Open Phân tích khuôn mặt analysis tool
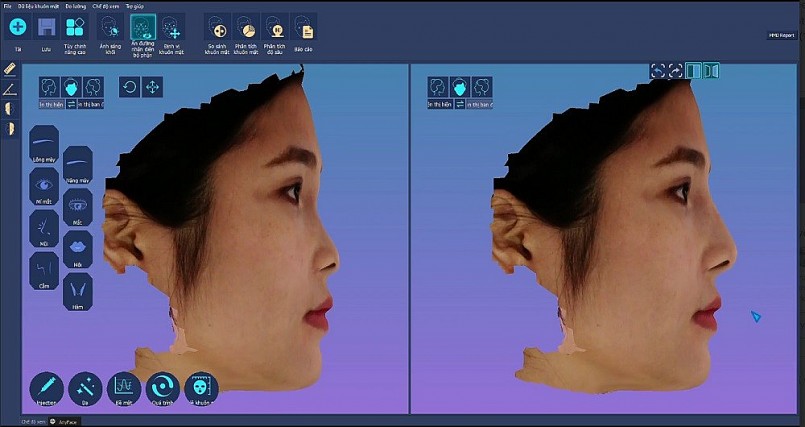805x427 pixels. coord(246,27)
